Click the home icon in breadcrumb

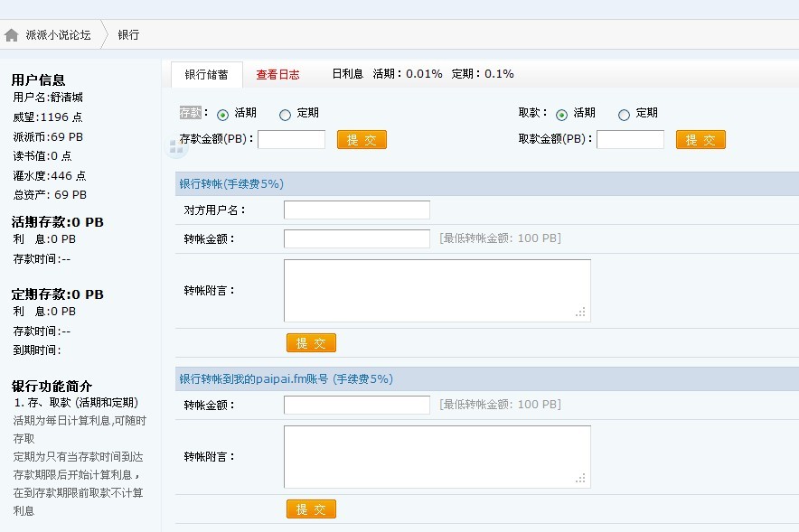coord(11,35)
